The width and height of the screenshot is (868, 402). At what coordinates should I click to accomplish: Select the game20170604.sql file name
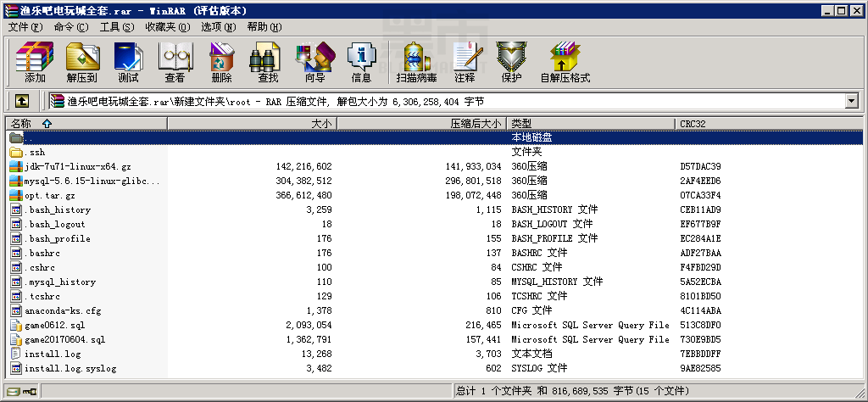pyautogui.click(x=64, y=339)
